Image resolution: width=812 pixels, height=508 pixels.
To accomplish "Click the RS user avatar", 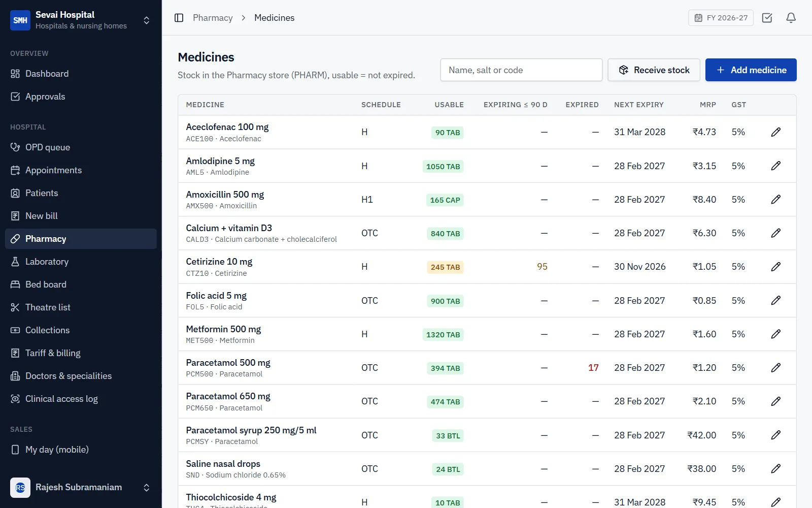I will coord(20,488).
